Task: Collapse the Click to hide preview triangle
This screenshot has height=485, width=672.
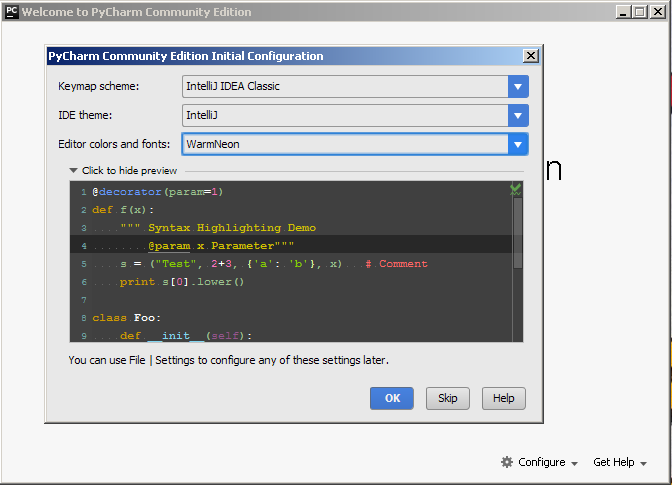Action: click(73, 171)
